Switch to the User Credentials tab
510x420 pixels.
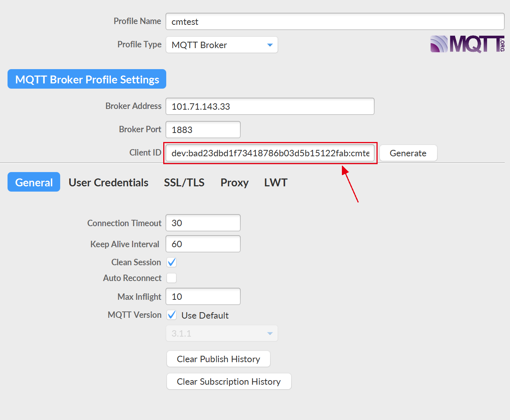108,183
